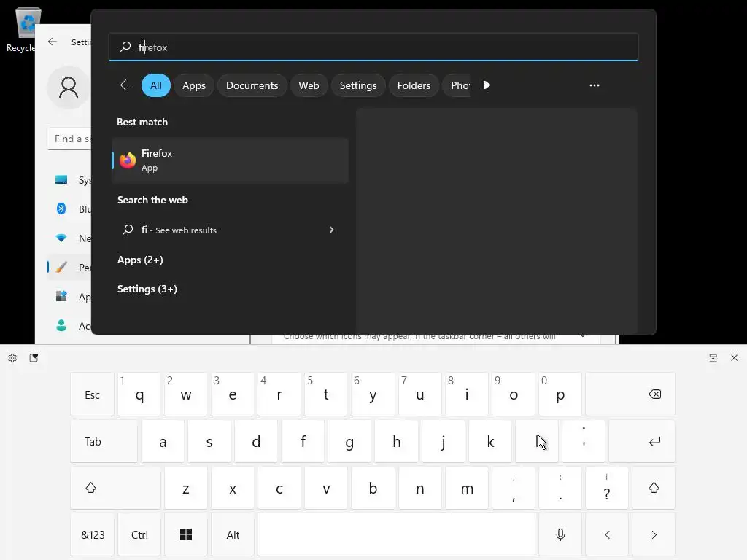Image resolution: width=747 pixels, height=560 pixels.
Task: Open touch keyboard settings gear
Action: tap(12, 358)
